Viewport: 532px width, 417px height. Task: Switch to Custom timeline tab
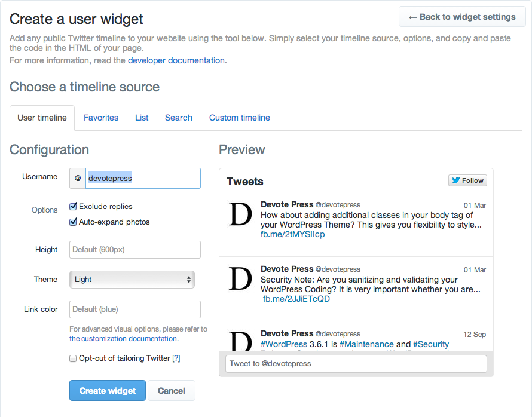pos(240,118)
